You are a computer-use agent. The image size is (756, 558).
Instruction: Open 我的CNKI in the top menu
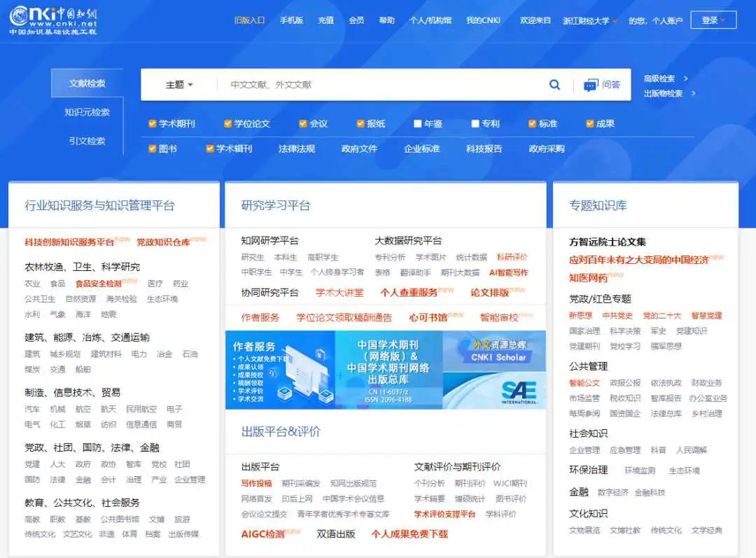(483, 20)
